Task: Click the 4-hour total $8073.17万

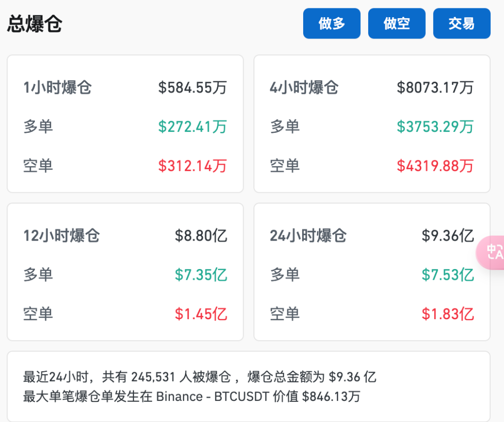Action: (x=435, y=88)
